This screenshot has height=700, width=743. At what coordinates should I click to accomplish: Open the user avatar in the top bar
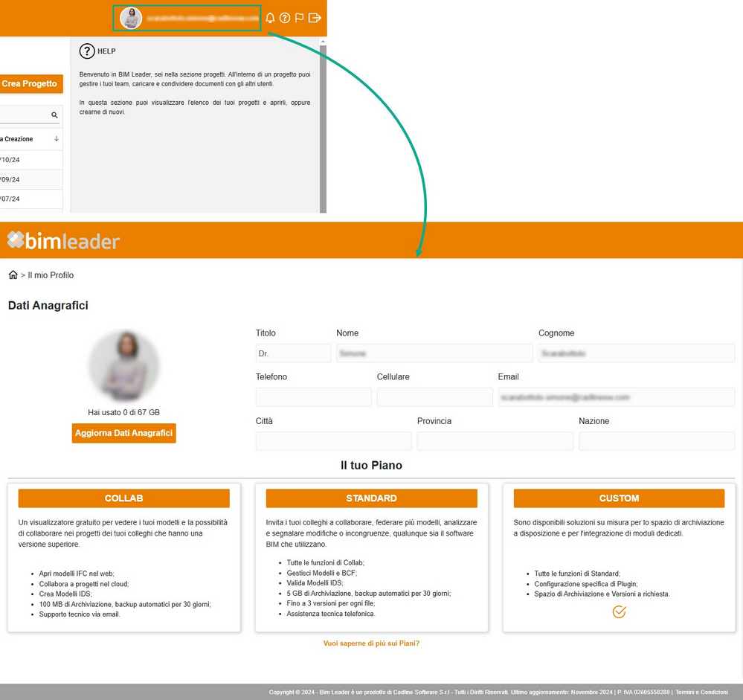pyautogui.click(x=131, y=18)
